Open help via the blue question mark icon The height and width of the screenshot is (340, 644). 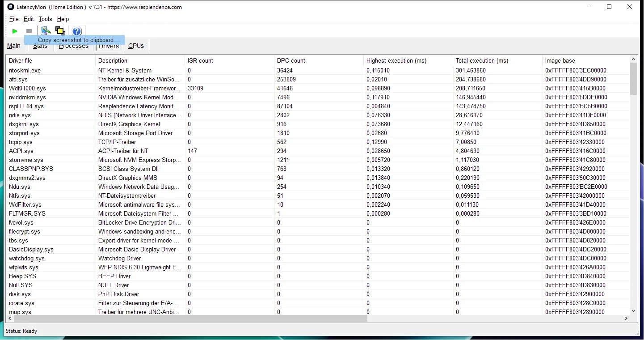77,31
